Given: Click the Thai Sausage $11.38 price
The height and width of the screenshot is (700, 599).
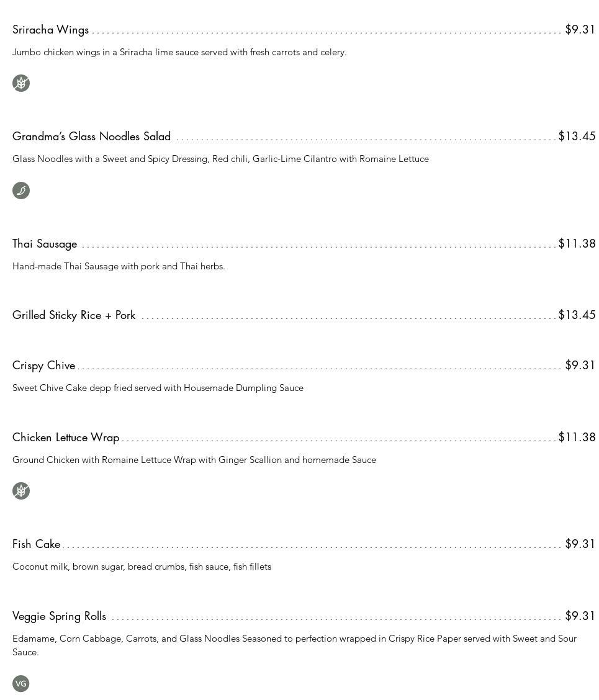Looking at the screenshot, I should 577,244.
